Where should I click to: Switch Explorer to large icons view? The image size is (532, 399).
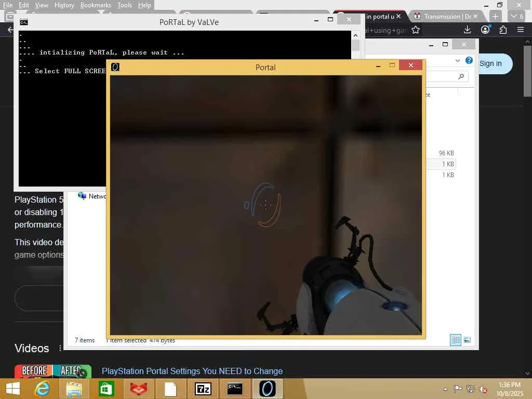[467, 340]
